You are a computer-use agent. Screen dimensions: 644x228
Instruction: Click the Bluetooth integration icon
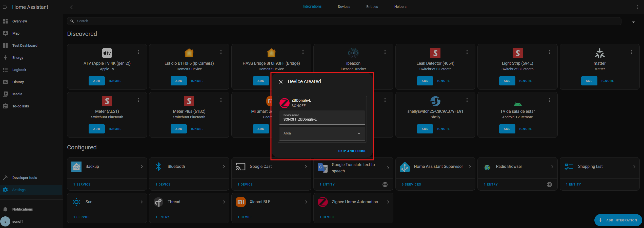(158, 166)
